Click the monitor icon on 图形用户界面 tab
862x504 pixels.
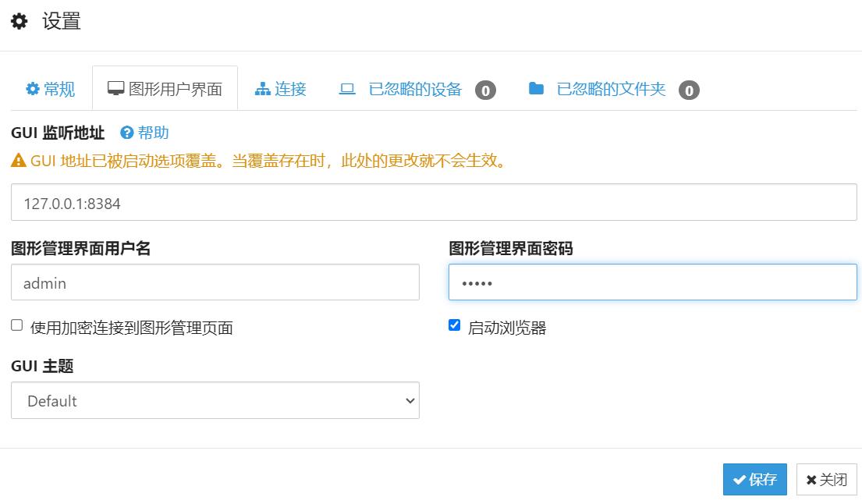[x=115, y=88]
